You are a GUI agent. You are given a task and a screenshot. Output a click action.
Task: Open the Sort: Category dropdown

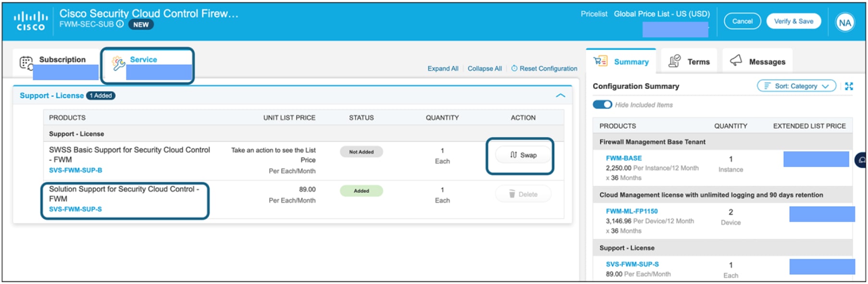[796, 86]
